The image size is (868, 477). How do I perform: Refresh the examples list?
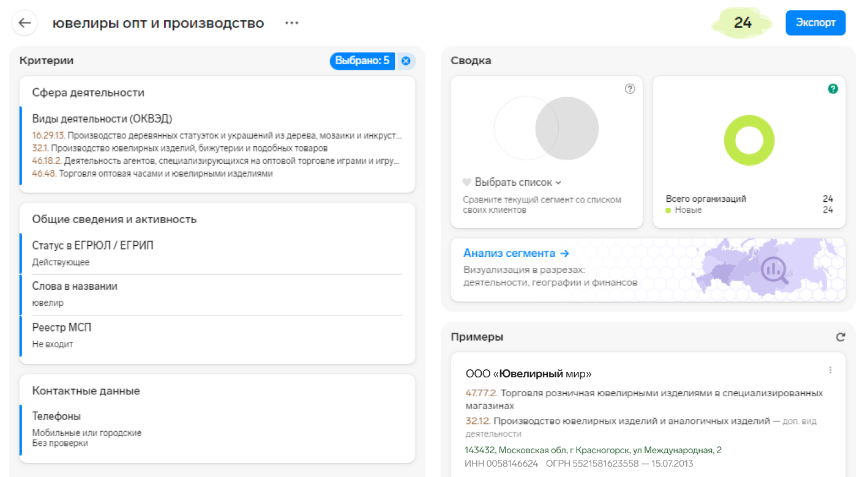pos(840,337)
